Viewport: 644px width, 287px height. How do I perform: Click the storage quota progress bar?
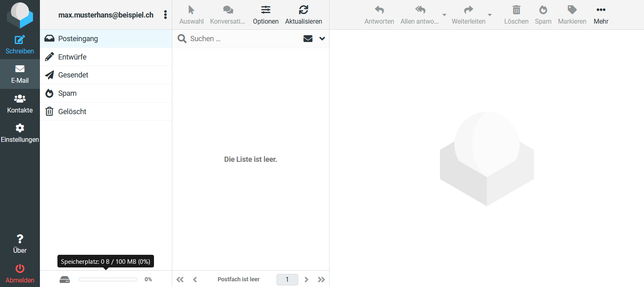click(x=108, y=279)
